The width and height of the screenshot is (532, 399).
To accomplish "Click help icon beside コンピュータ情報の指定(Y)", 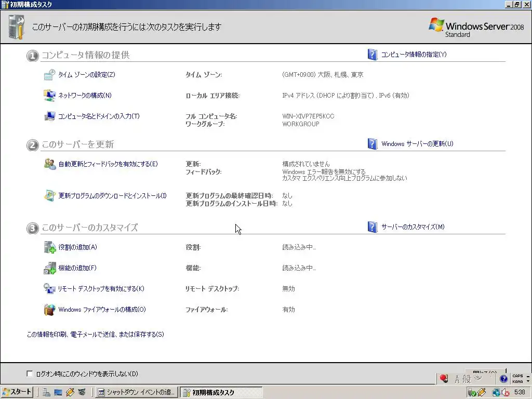I will pos(372,55).
